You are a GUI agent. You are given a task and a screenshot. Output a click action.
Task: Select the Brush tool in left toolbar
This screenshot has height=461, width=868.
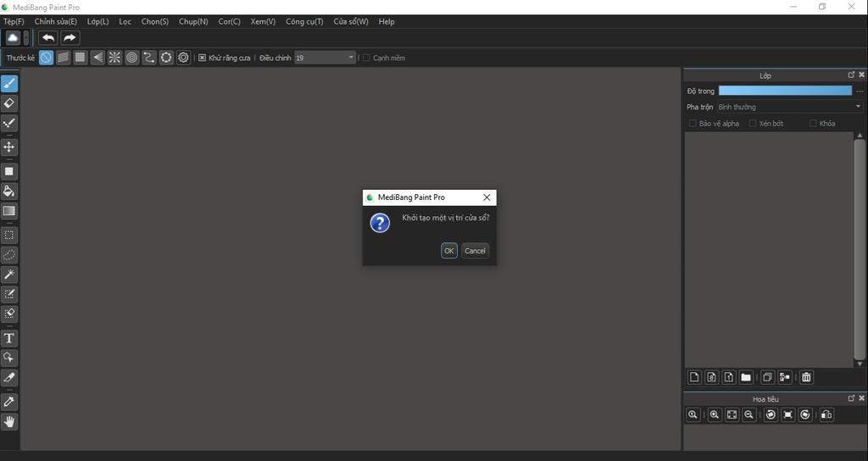click(8, 84)
